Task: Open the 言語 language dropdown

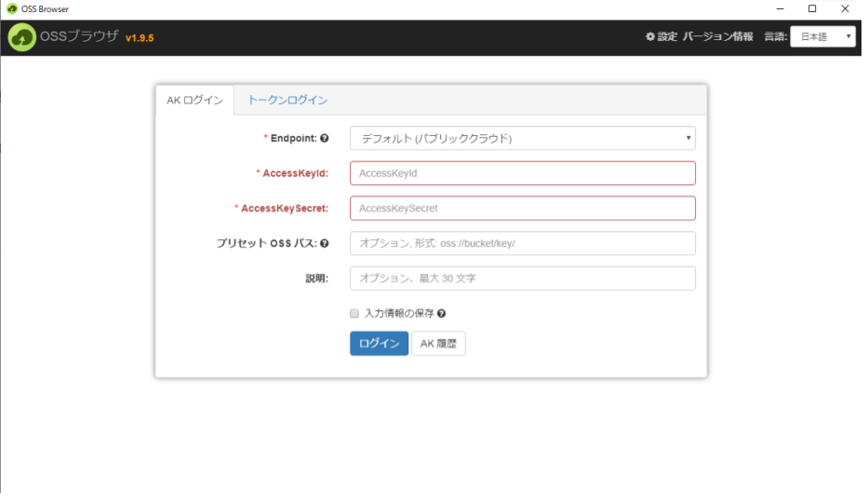Action: coord(822,36)
